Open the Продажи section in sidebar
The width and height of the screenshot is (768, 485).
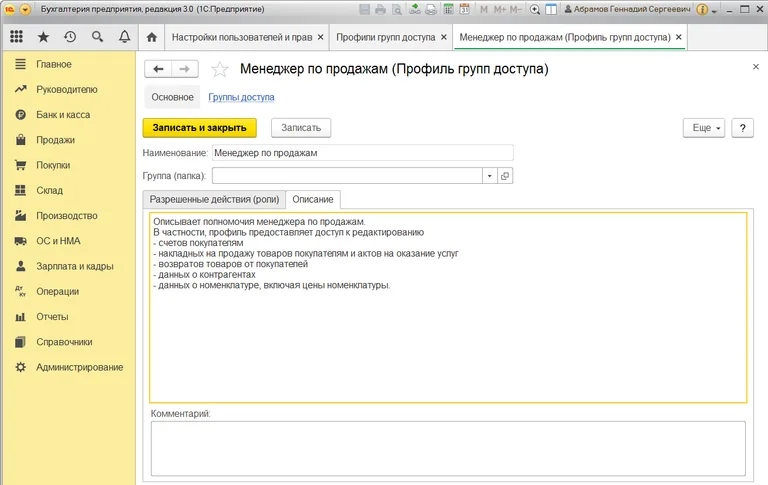pyautogui.click(x=55, y=140)
